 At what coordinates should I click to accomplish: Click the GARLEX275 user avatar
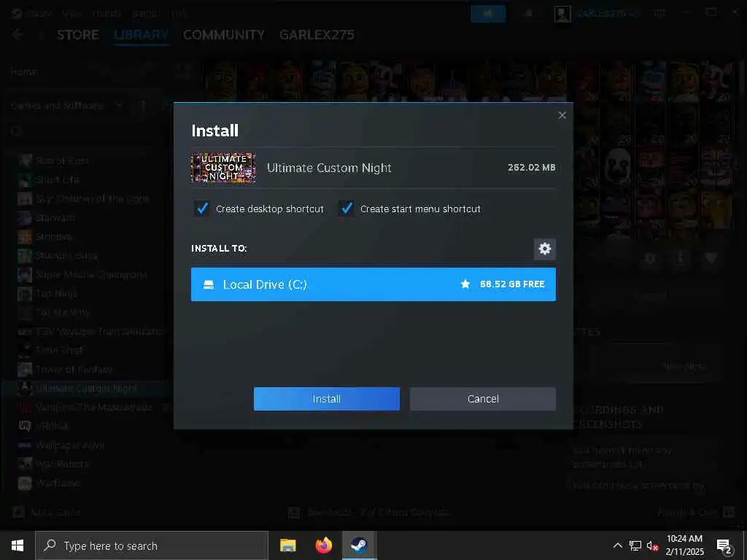point(562,14)
